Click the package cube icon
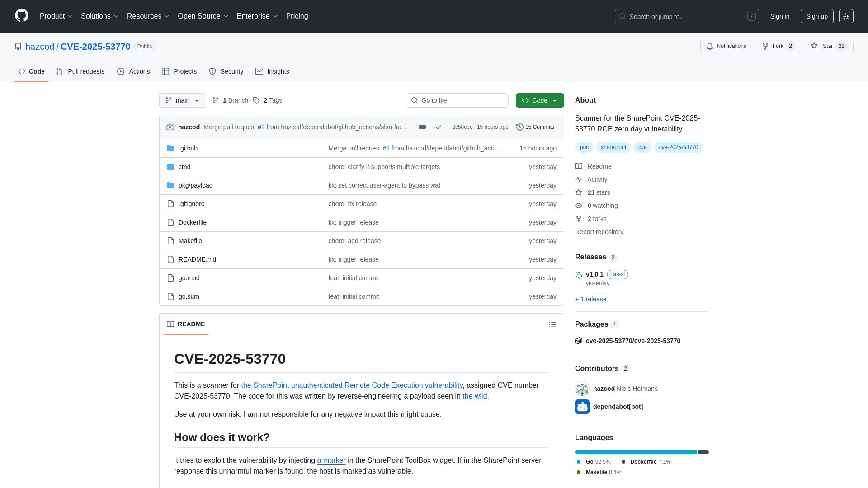 [579, 341]
